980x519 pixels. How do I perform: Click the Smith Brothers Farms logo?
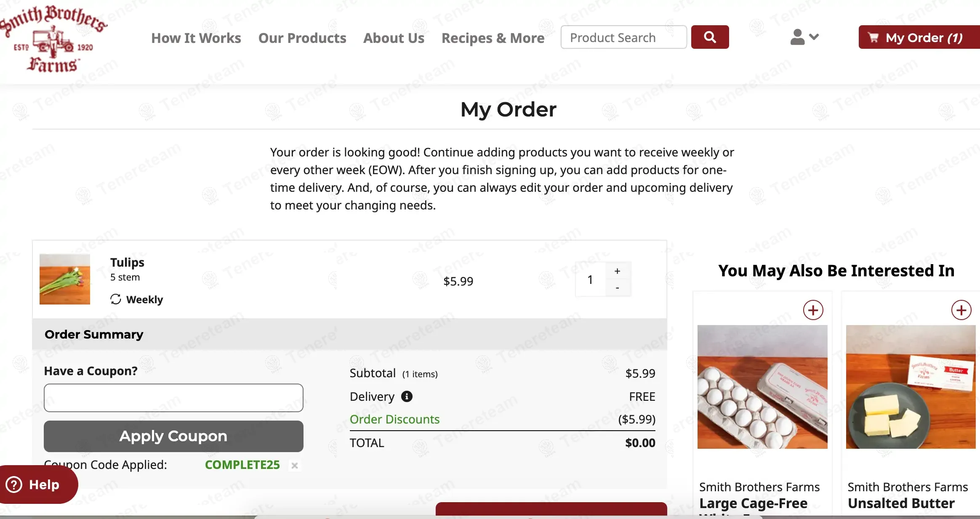pyautogui.click(x=53, y=39)
